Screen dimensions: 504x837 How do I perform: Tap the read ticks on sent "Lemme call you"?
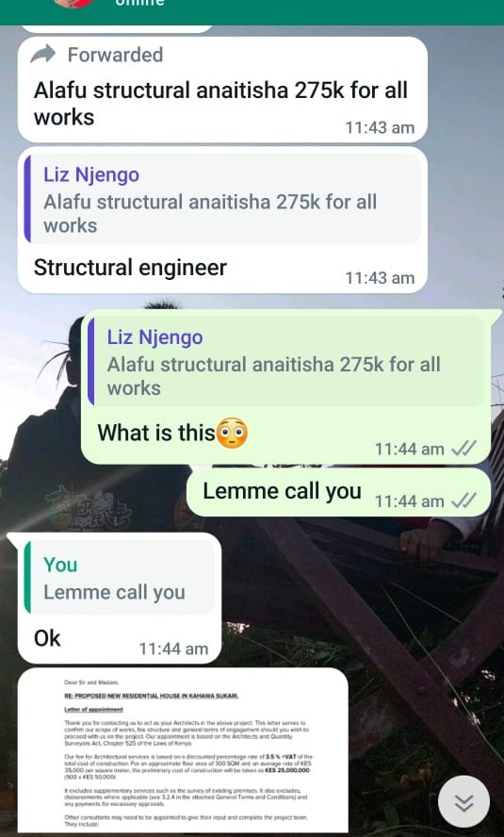[463, 501]
